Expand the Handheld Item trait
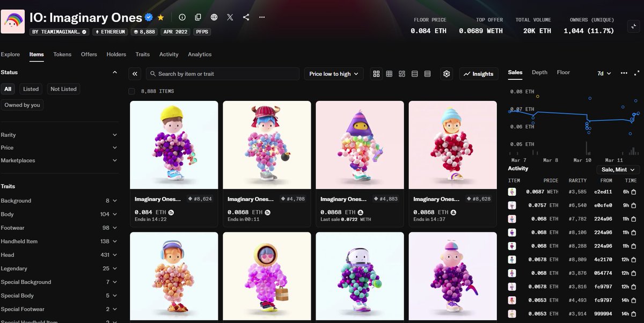 point(59,241)
